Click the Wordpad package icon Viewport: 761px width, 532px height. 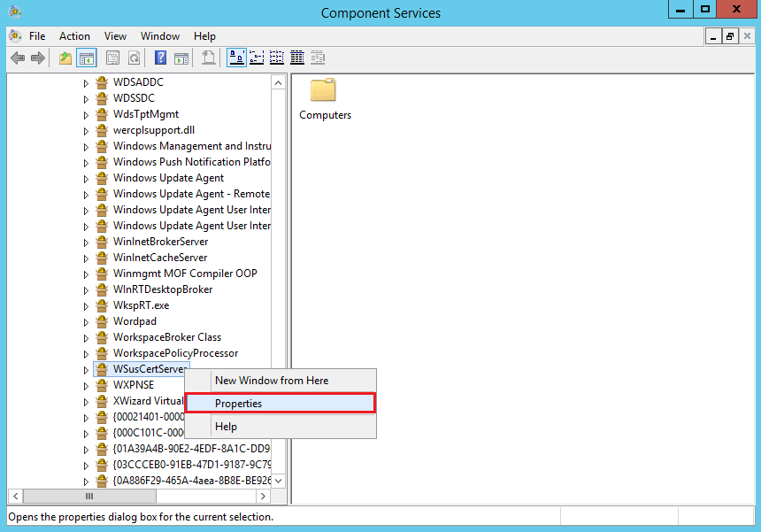tap(102, 321)
